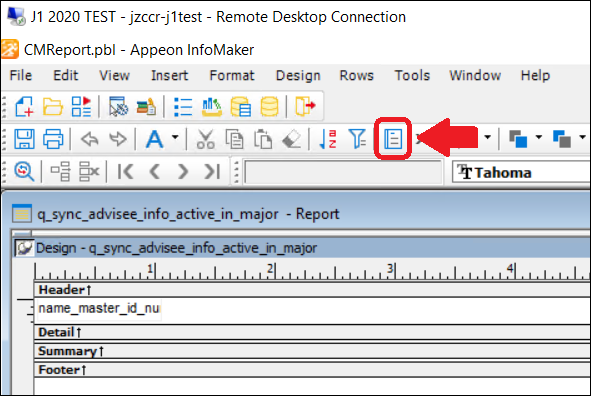Expand the arrow next to the Text tool
The width and height of the screenshot is (591, 396).
coord(175,137)
